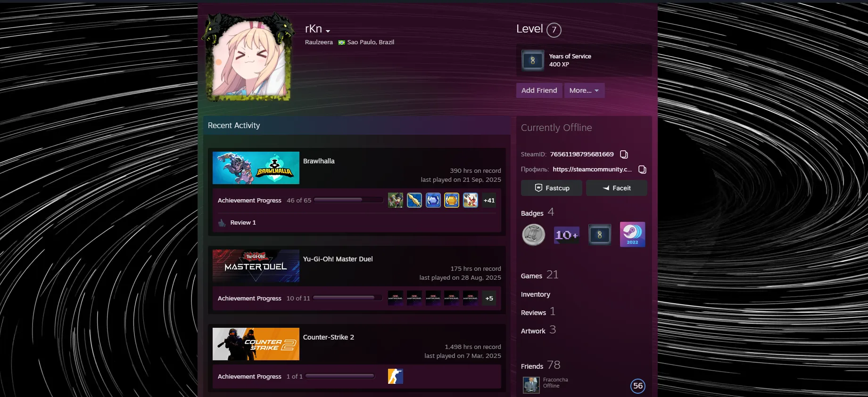Open the Faceit profile button
The height and width of the screenshot is (397, 868).
tap(616, 188)
